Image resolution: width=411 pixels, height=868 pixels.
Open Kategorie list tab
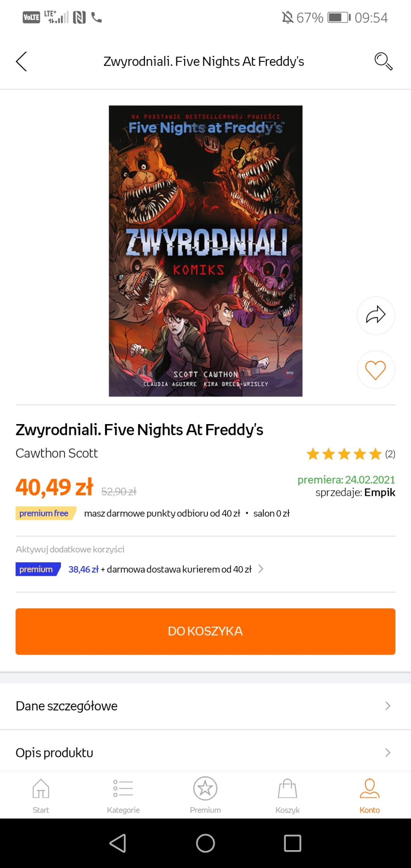[123, 795]
